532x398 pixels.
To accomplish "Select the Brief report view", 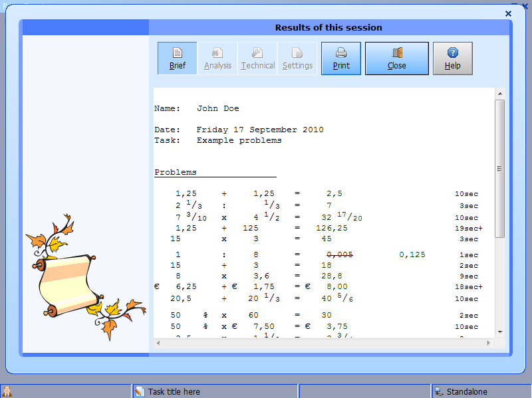I will pyautogui.click(x=178, y=58).
